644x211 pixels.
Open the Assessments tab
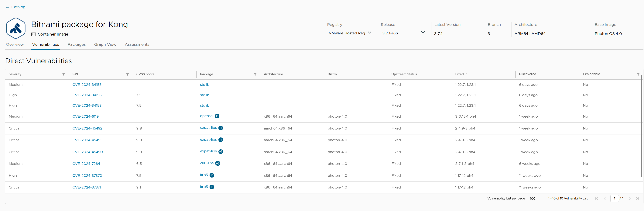coord(137,44)
